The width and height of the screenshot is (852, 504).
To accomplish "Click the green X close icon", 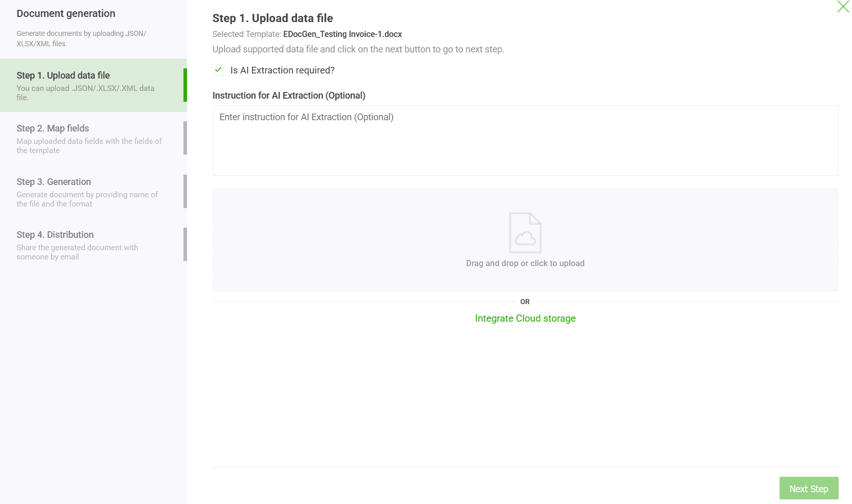I will [843, 7].
